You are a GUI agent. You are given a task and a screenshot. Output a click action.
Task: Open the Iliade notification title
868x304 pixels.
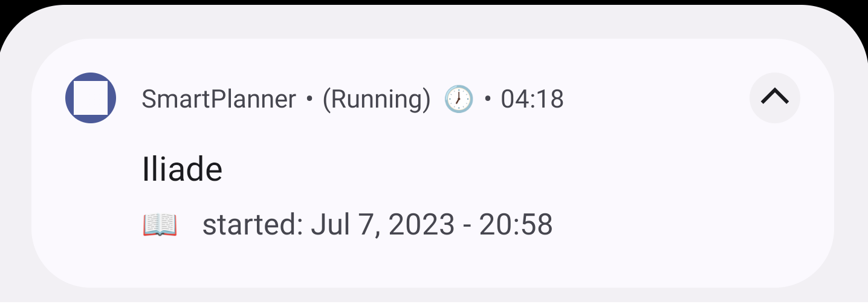182,170
